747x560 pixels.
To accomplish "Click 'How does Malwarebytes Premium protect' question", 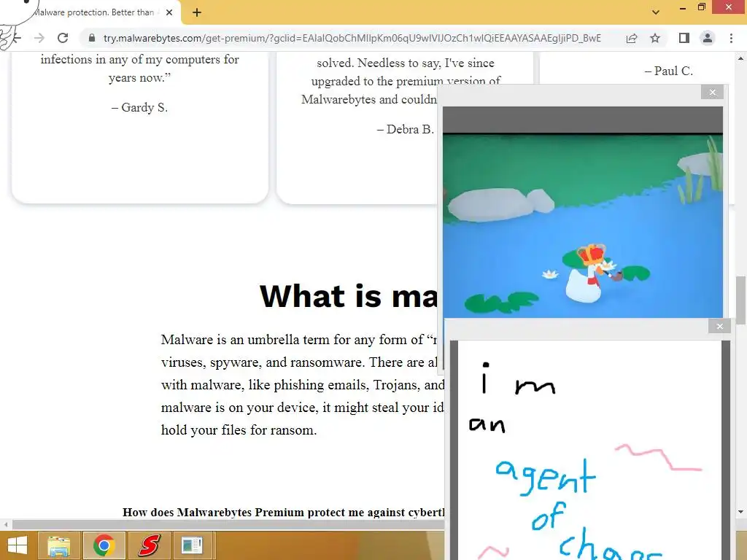I will (x=283, y=513).
